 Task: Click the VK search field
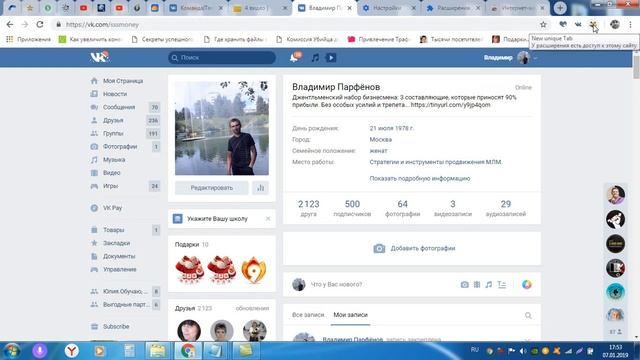pyautogui.click(x=222, y=58)
